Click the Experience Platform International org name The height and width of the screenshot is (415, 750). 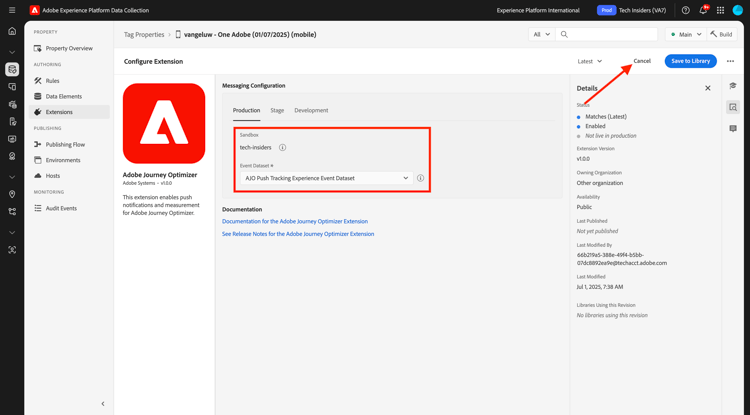[538, 10]
